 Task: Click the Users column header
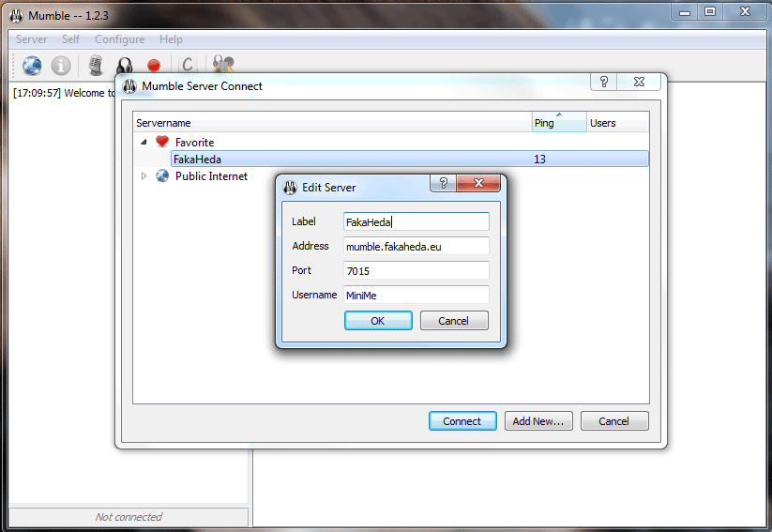coord(617,123)
